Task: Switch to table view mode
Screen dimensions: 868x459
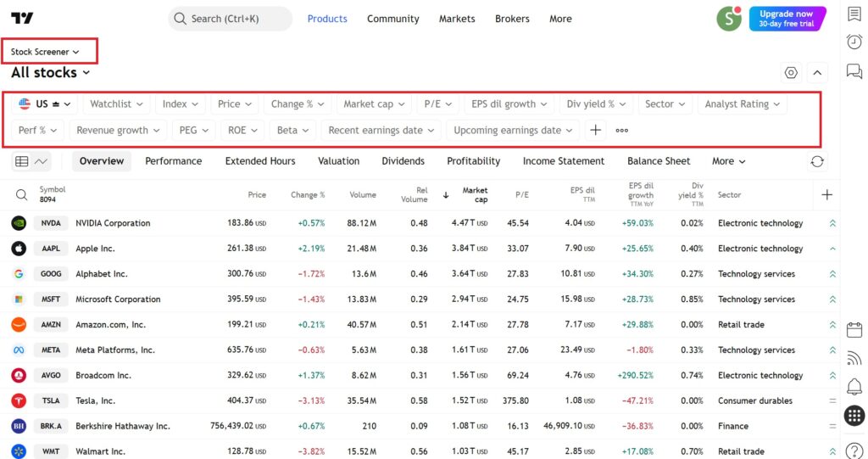Action: coord(22,161)
